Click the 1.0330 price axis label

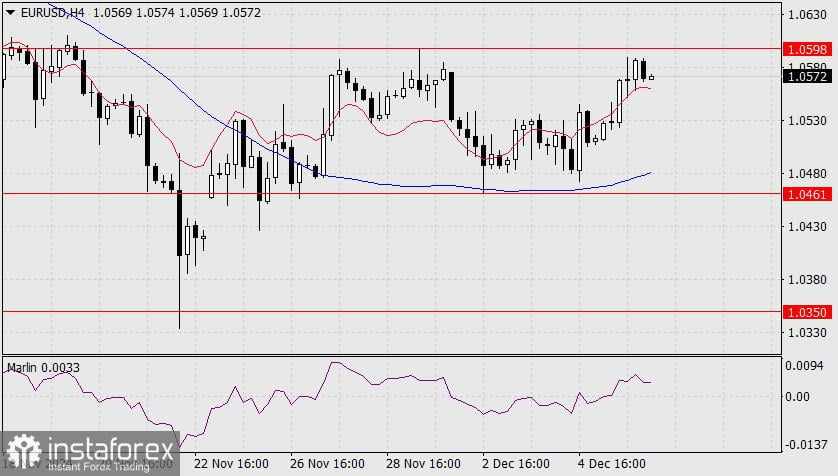tap(807, 333)
